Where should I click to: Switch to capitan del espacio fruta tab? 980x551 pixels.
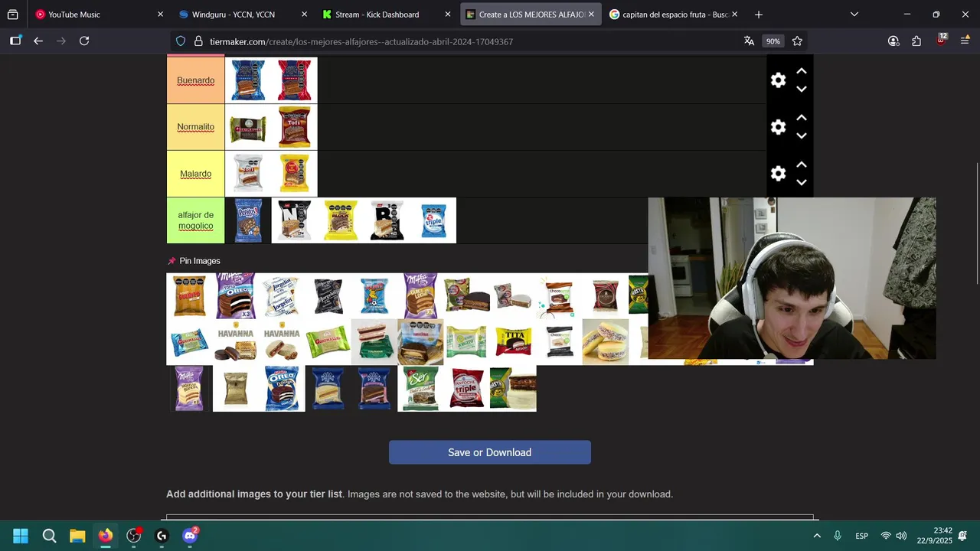point(675,15)
